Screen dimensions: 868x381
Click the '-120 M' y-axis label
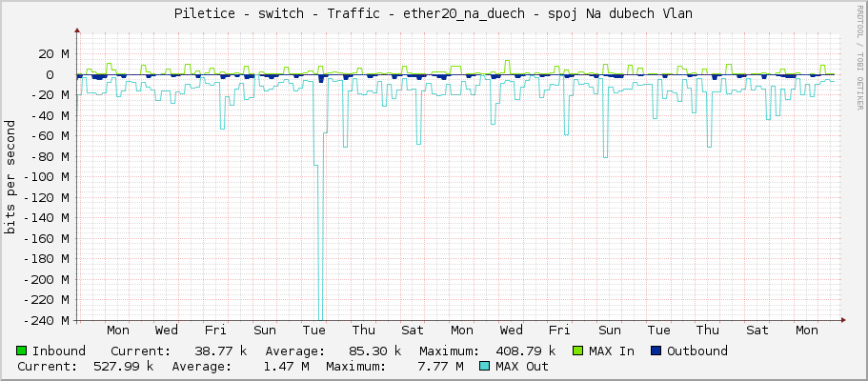coord(47,197)
